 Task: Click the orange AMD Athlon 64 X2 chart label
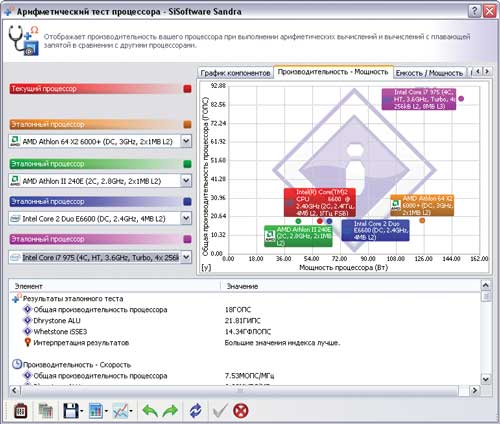pos(422,205)
